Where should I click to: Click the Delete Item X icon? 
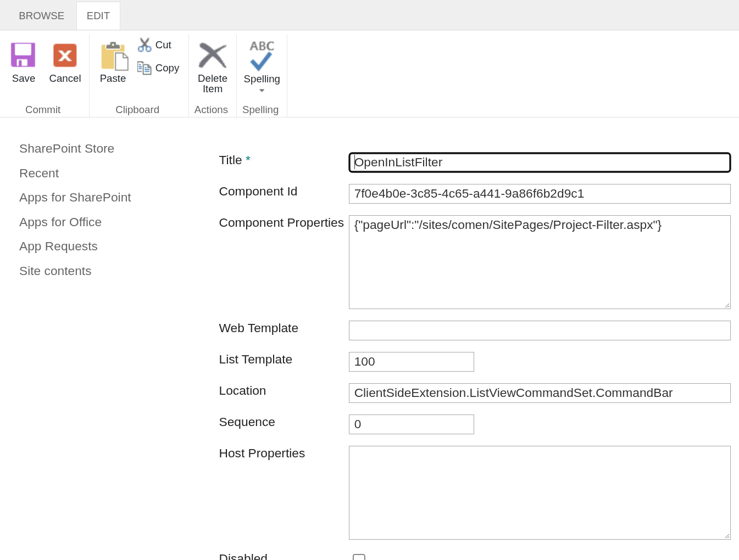[213, 55]
